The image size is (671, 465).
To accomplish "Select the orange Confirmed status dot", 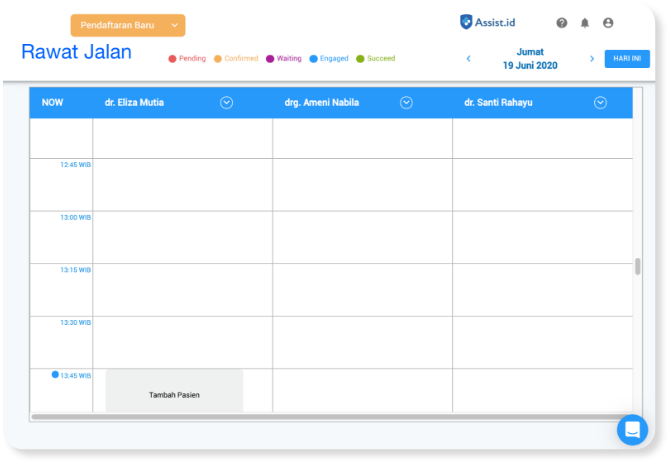I will [218, 59].
